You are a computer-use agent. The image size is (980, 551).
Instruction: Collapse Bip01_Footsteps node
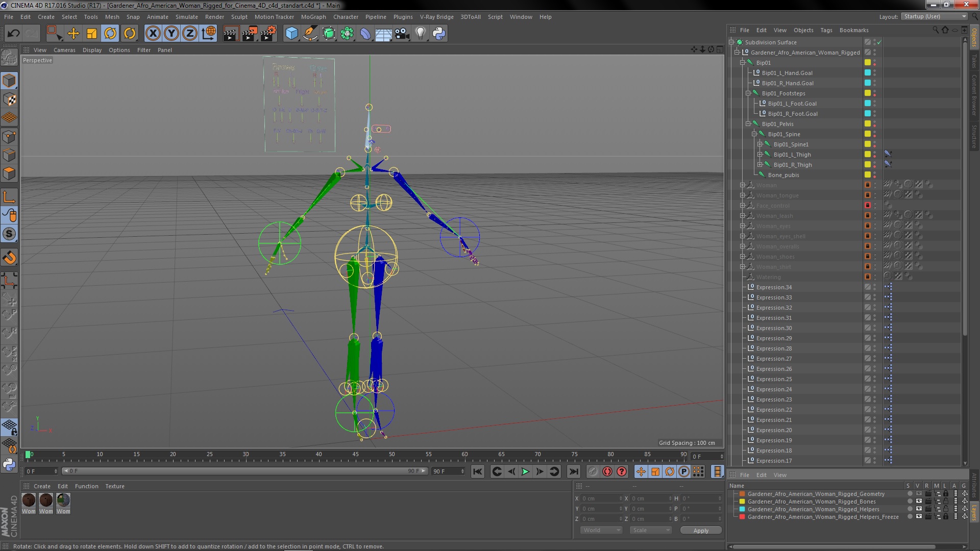point(748,93)
